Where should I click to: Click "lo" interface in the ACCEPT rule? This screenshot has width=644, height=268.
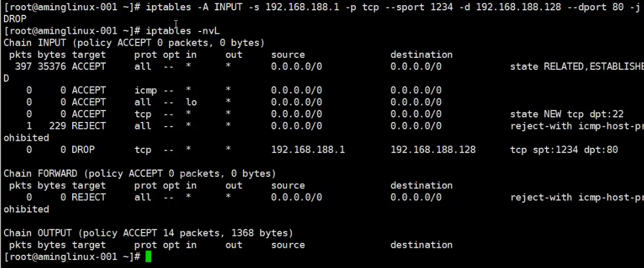click(x=191, y=102)
